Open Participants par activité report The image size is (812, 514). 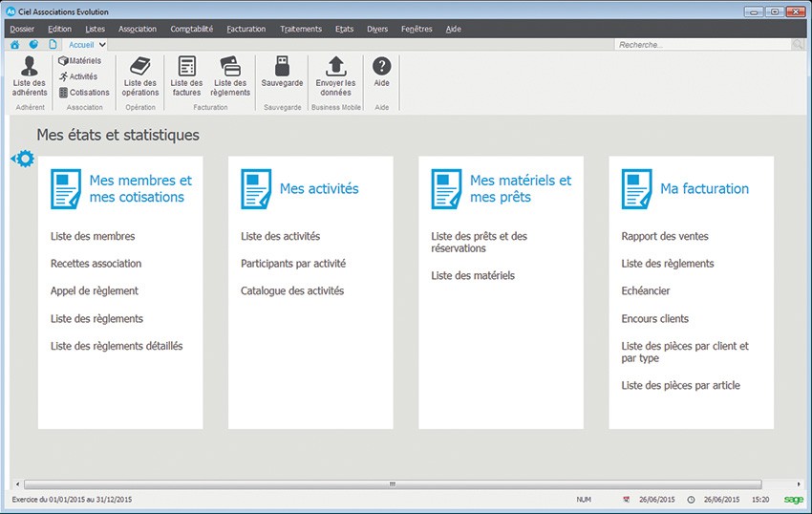[293, 264]
